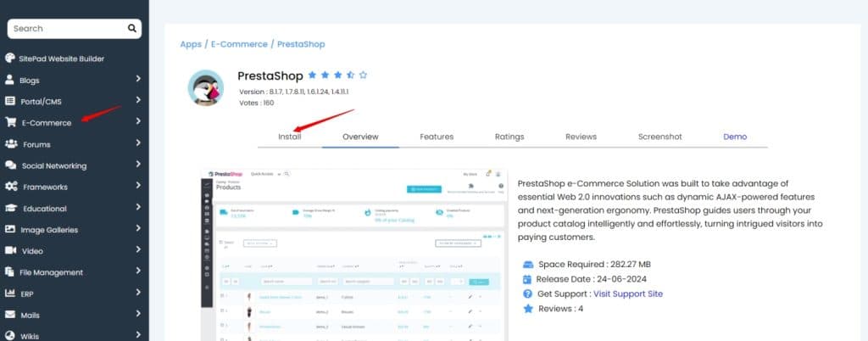The width and height of the screenshot is (868, 341).
Task: Switch to the Overview tab
Action: (360, 137)
